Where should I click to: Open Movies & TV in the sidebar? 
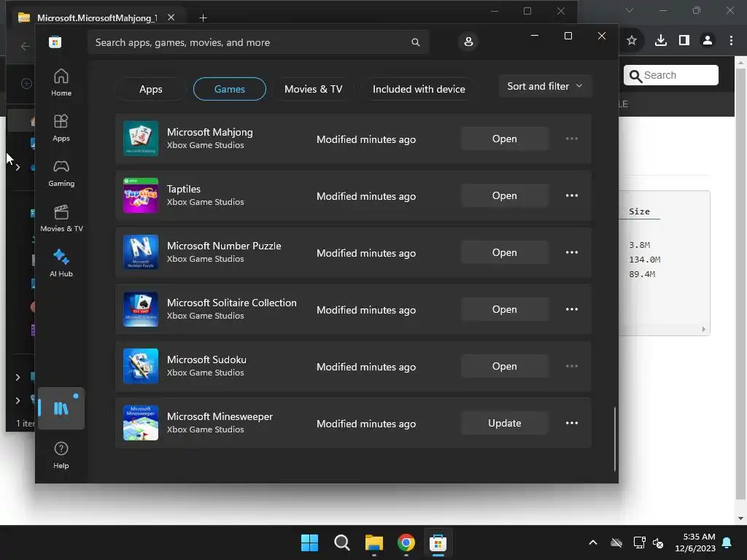[61, 219]
